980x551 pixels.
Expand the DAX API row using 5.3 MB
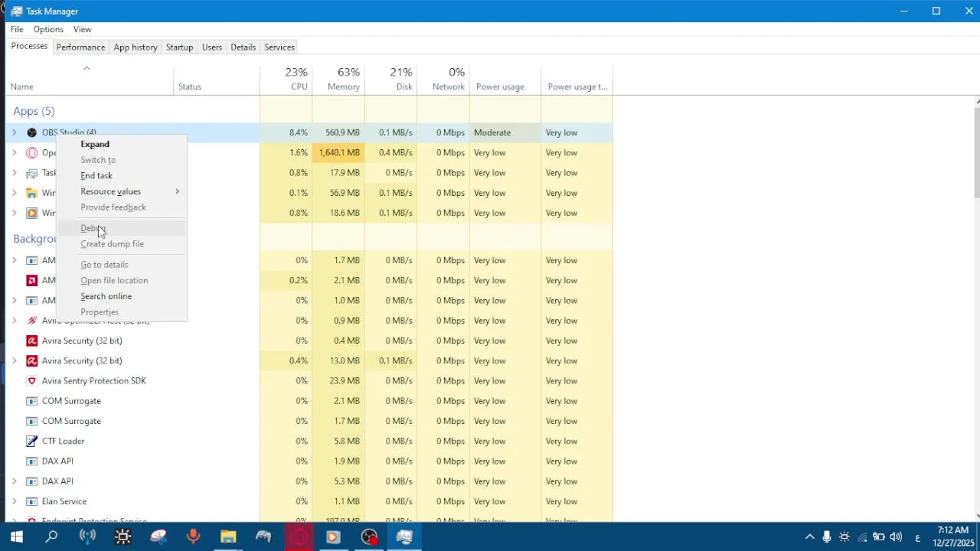14,481
